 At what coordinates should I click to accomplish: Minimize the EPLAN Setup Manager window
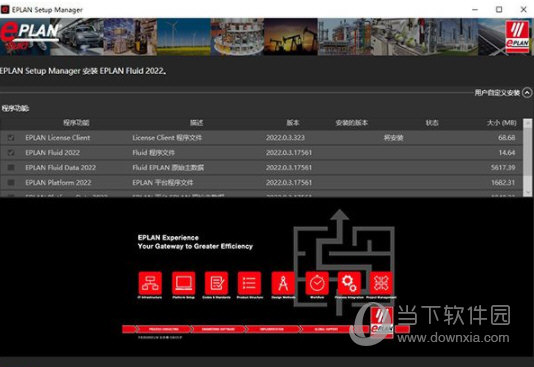475,10
